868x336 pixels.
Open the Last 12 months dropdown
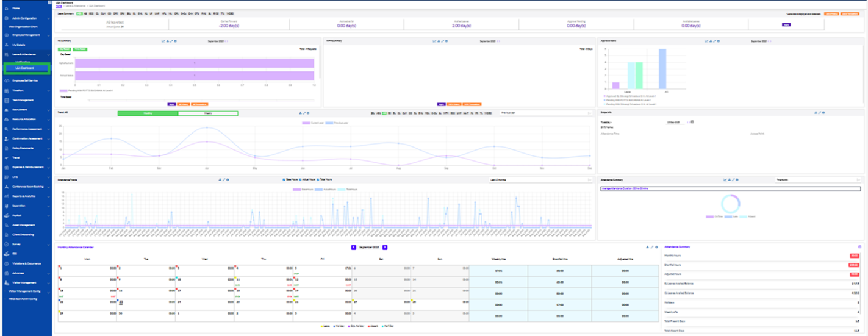click(x=540, y=180)
